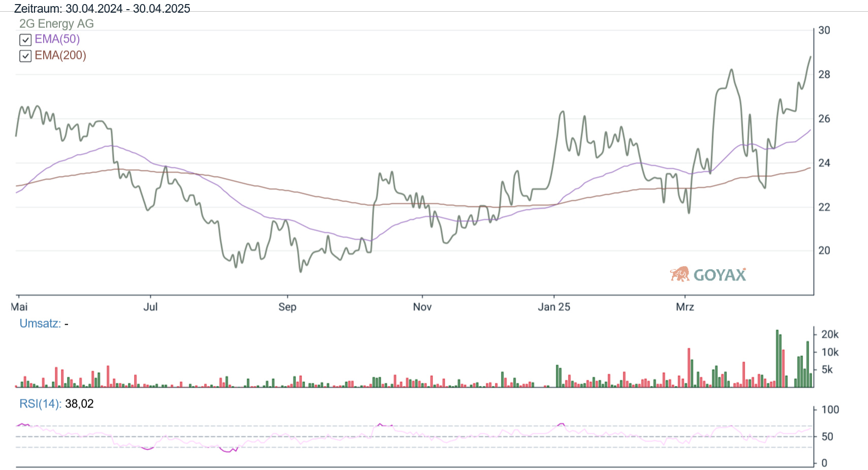Viewport: 868px width, 470px height.
Task: Toggle the EMA(200) checkbox
Action: click(25, 56)
